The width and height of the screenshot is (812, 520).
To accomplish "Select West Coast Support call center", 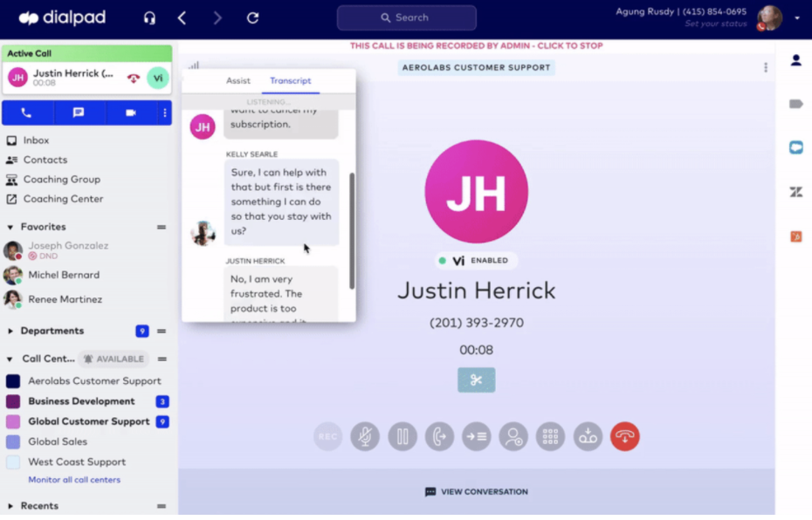I will (77, 462).
